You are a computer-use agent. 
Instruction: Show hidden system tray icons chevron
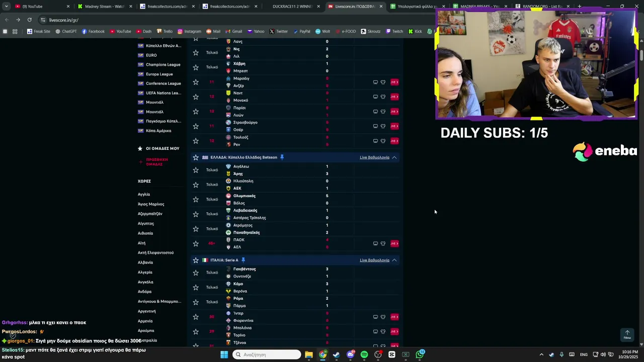(x=541, y=354)
